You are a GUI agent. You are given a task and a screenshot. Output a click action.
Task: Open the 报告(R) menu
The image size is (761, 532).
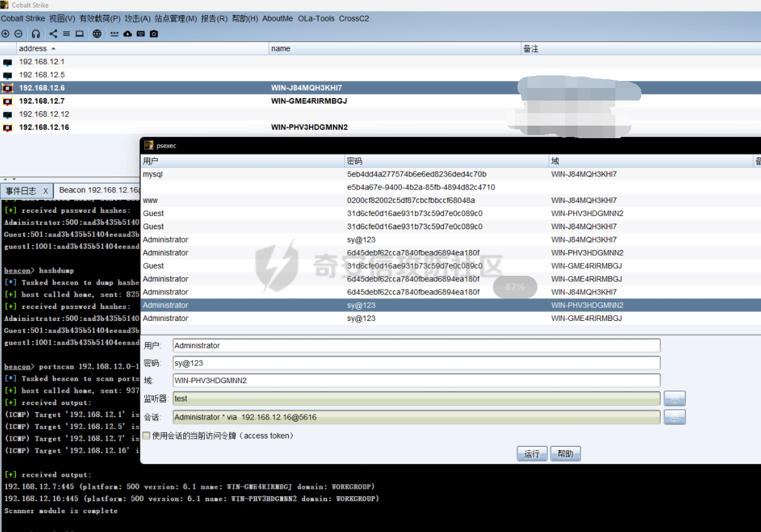tap(214, 19)
